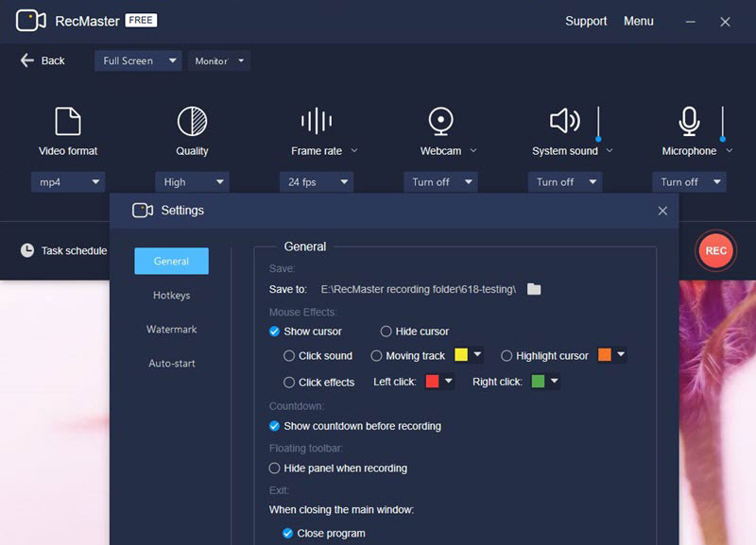Open the Full Screen mode dropdown
This screenshot has width=756, height=545.
pyautogui.click(x=138, y=60)
